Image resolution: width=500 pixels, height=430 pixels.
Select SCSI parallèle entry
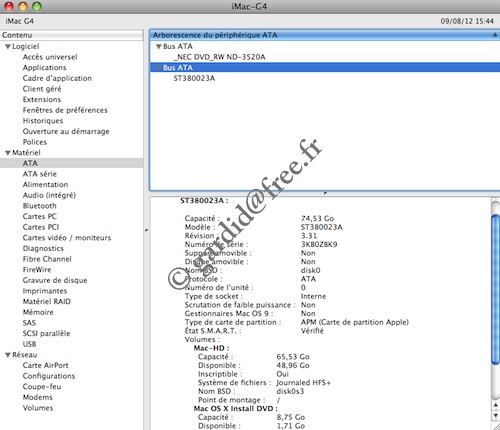pos(46,334)
